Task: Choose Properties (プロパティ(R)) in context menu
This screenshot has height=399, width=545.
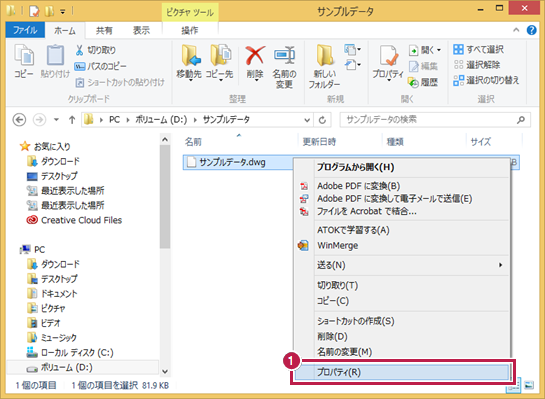Action: pyautogui.click(x=402, y=372)
